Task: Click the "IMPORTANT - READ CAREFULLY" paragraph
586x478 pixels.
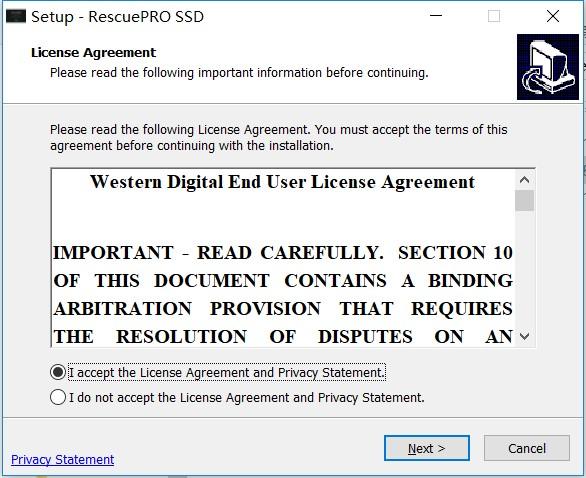Action: tap(283, 294)
